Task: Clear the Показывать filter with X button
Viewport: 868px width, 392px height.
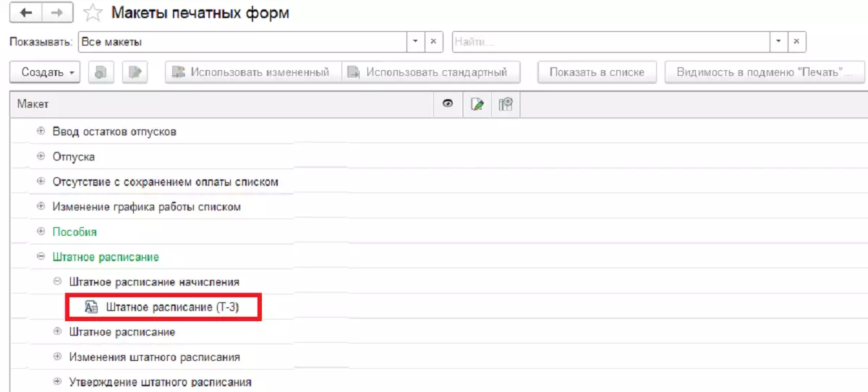Action: 433,42
